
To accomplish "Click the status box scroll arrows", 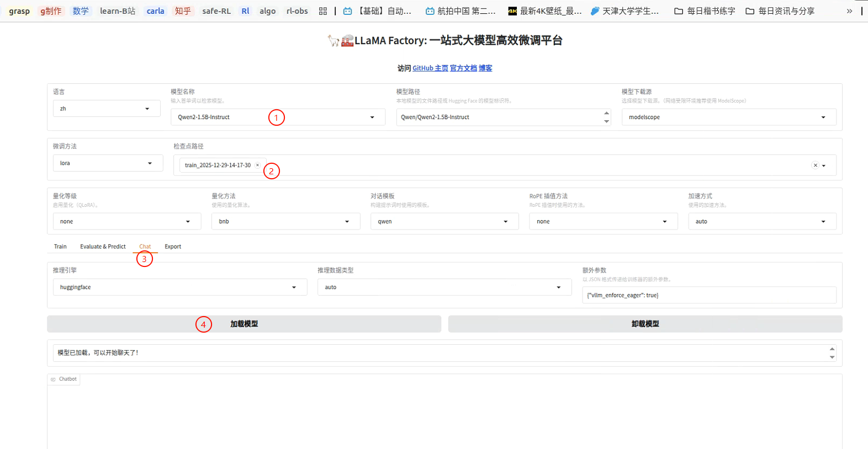I will tap(832, 353).
